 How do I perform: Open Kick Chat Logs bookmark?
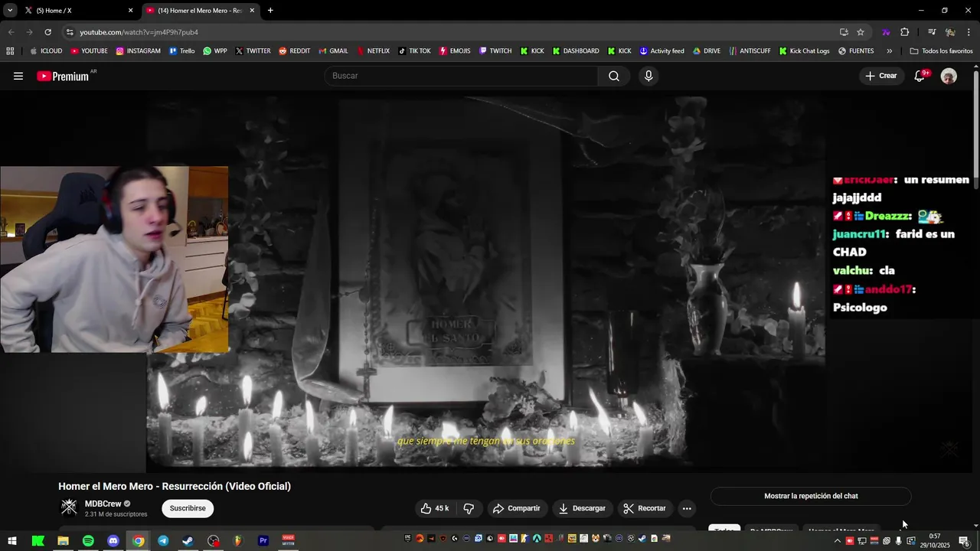point(805,51)
